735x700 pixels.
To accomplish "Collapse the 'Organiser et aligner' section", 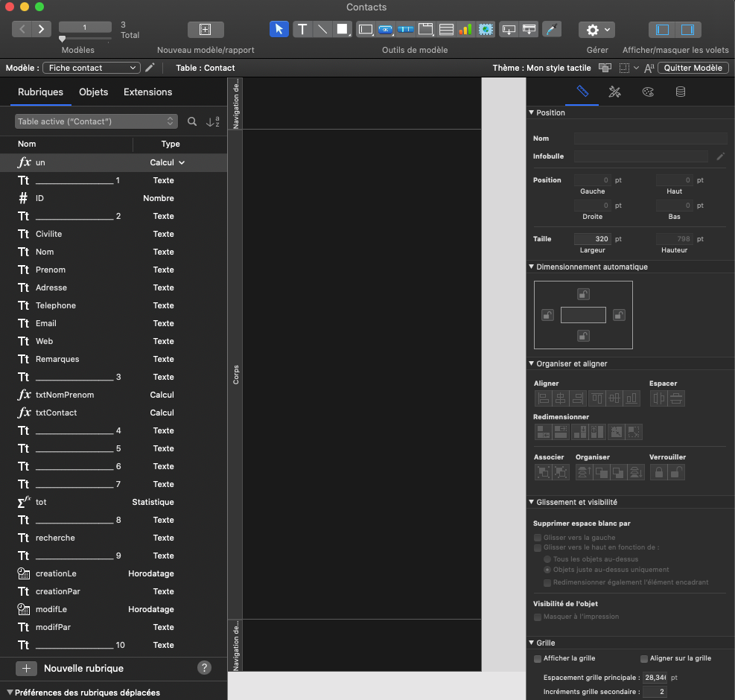I will [x=532, y=363].
